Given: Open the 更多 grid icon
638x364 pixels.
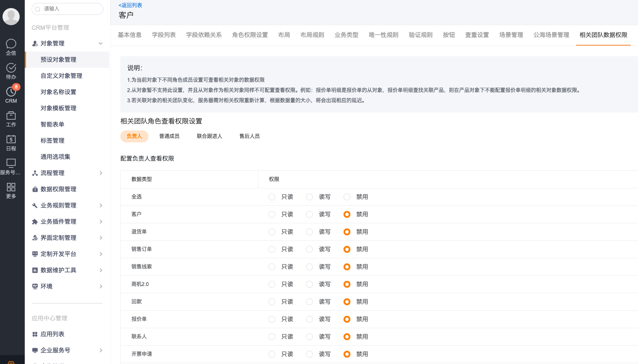Looking at the screenshot, I should coord(11,187).
